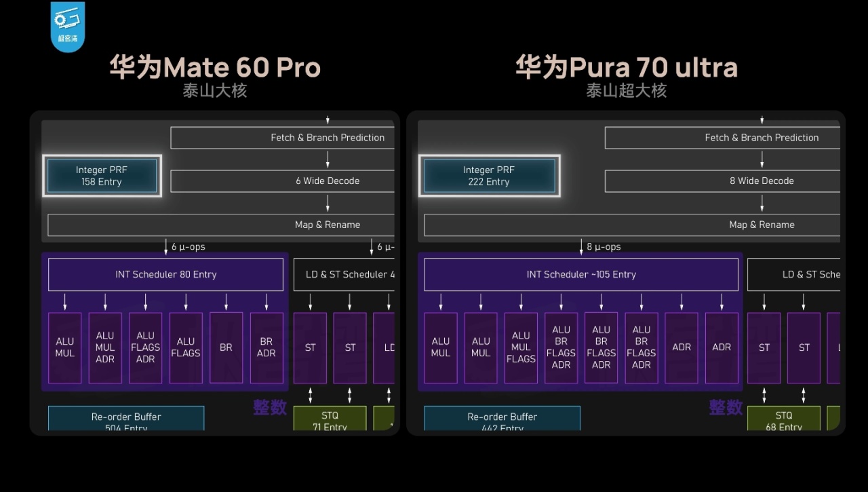The height and width of the screenshot is (492, 868).
Task: Click Fetch & Branch Prediction in Pura 70 ultra diagram
Action: tap(722, 138)
